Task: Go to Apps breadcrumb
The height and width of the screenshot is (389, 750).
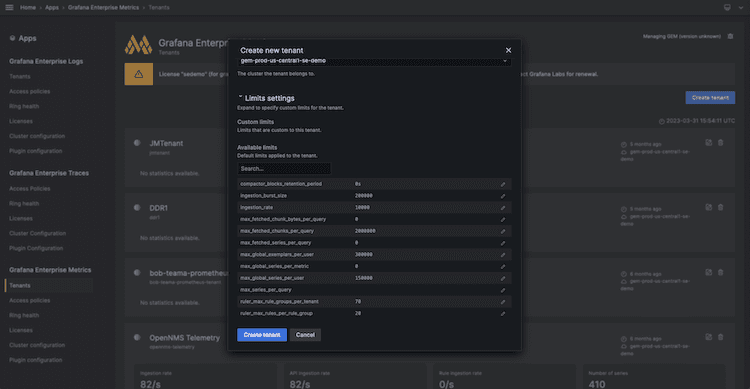Action: (x=52, y=8)
